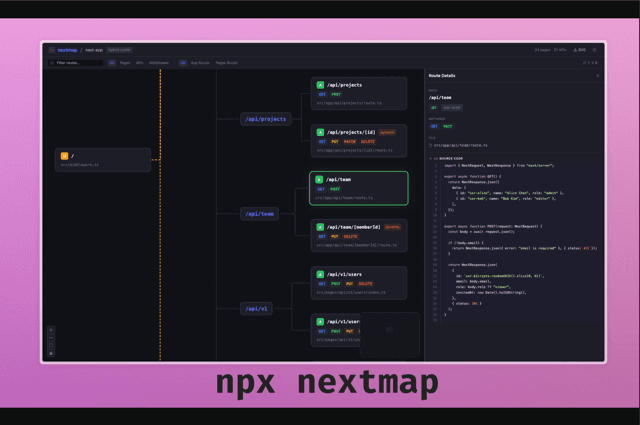640x425 pixels.
Task: Click the GET method badge in Route Details
Action: click(x=434, y=127)
